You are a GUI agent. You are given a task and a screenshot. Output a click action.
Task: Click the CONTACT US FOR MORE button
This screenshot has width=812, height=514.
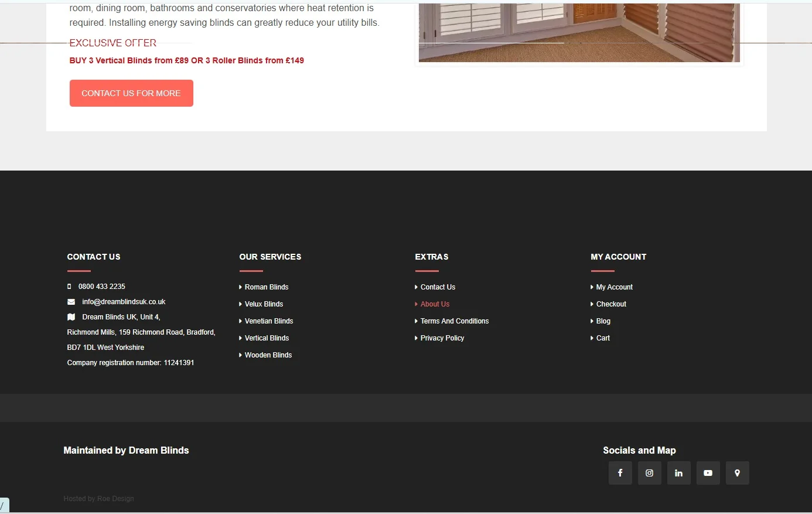tap(131, 93)
